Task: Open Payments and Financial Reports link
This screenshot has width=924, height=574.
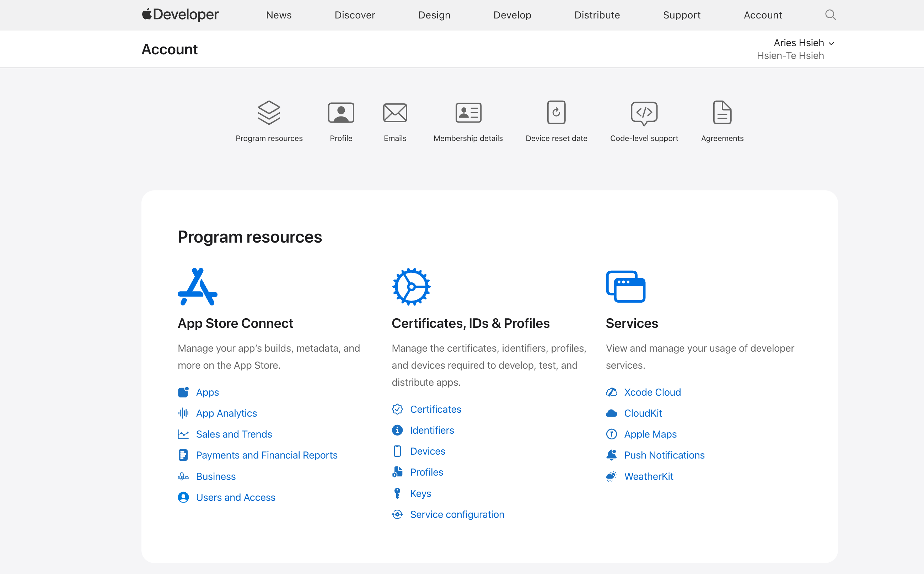Action: 267,455
